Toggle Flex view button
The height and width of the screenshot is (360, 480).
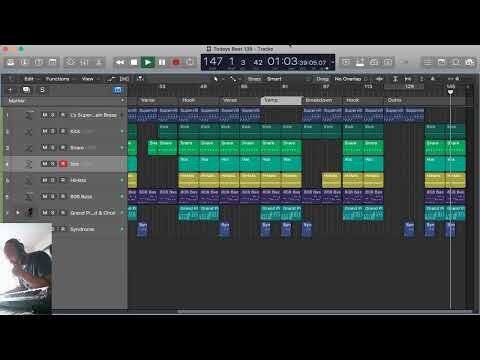tap(124, 79)
